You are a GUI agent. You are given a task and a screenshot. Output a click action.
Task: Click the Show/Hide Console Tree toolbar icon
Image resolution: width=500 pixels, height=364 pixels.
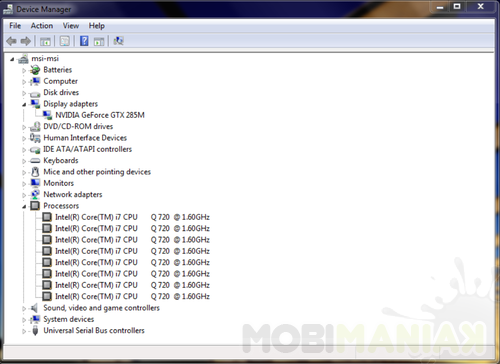point(45,41)
